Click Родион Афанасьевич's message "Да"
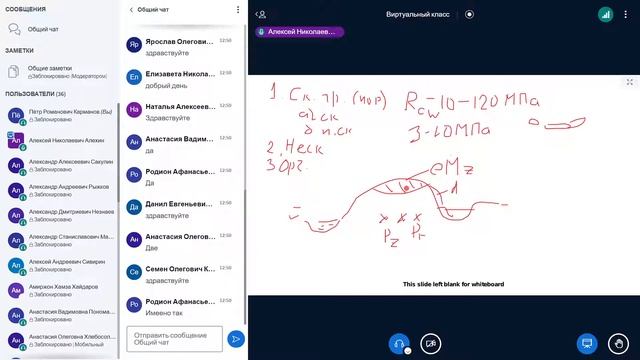Screen dimensions: 640x360 (150, 183)
